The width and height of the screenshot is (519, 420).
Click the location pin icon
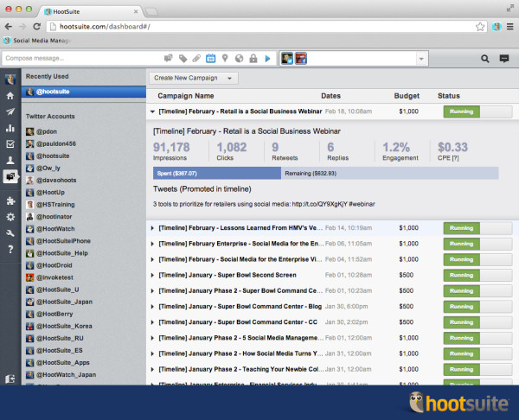point(225,59)
